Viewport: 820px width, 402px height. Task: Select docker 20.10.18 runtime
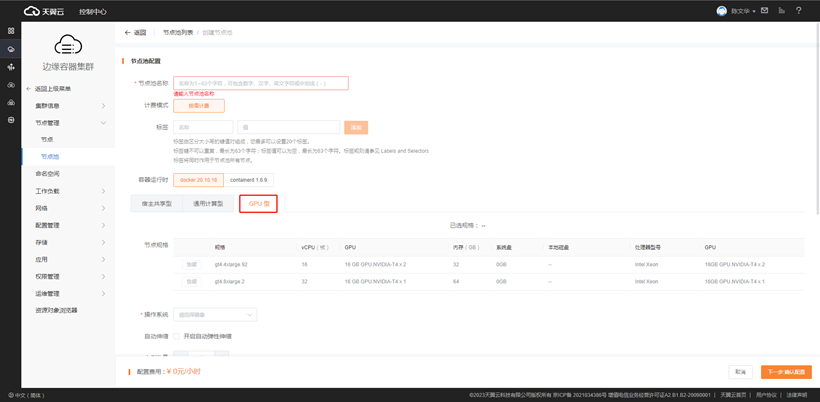click(x=198, y=180)
